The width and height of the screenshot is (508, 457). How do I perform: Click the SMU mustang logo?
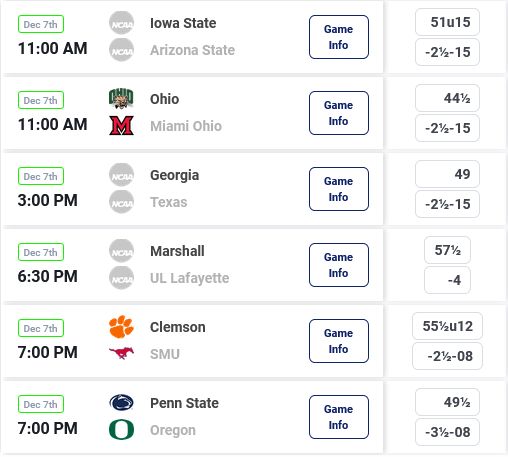coord(121,353)
